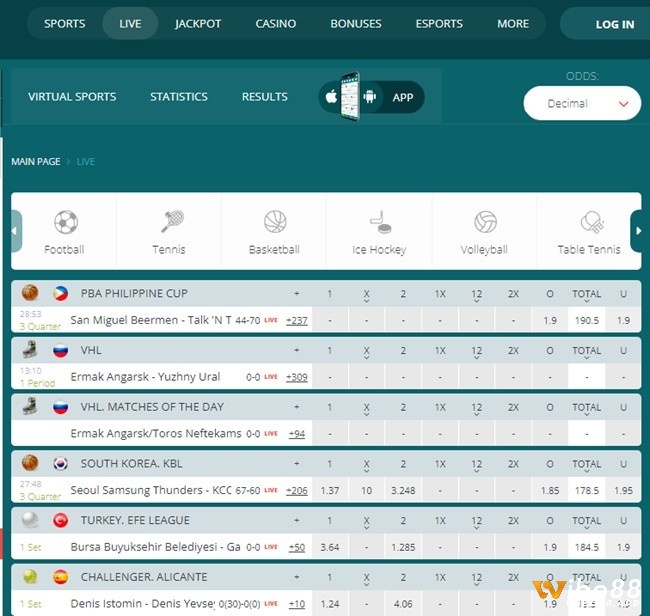650x616 pixels.
Task: Open the SPORTS menu tab
Action: tap(65, 24)
